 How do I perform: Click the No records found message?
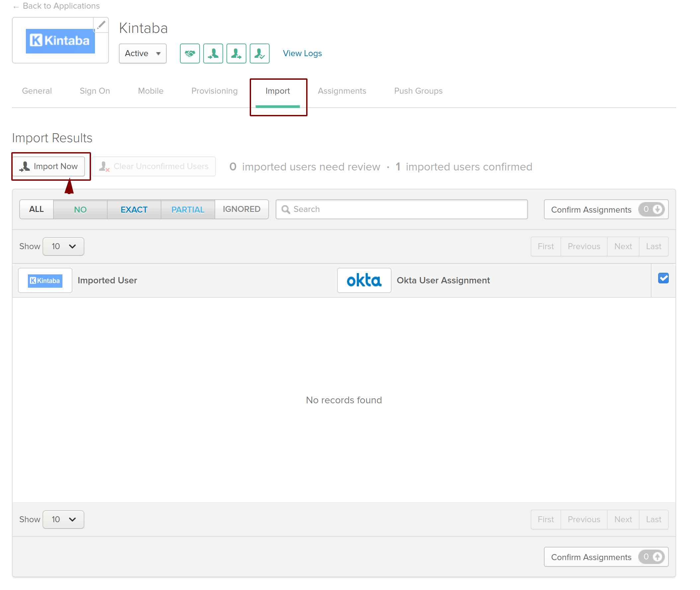point(344,400)
